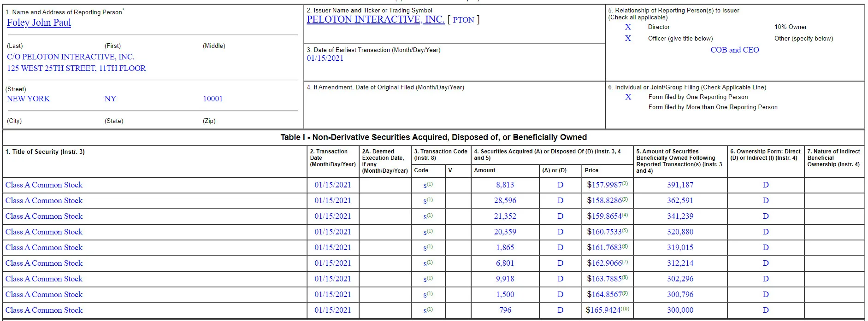
Task: Click the 125 WEST 25TH STREET, 11TH FLOOR address
Action: pos(76,68)
